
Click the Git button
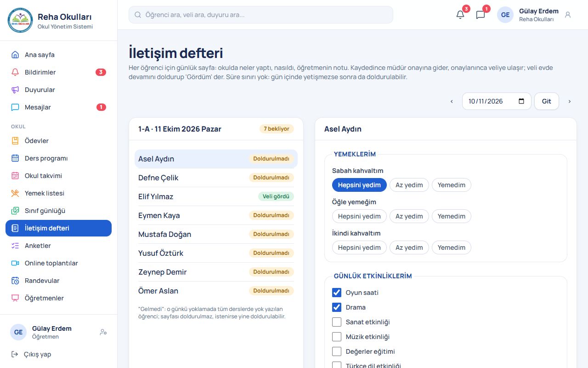click(x=547, y=101)
